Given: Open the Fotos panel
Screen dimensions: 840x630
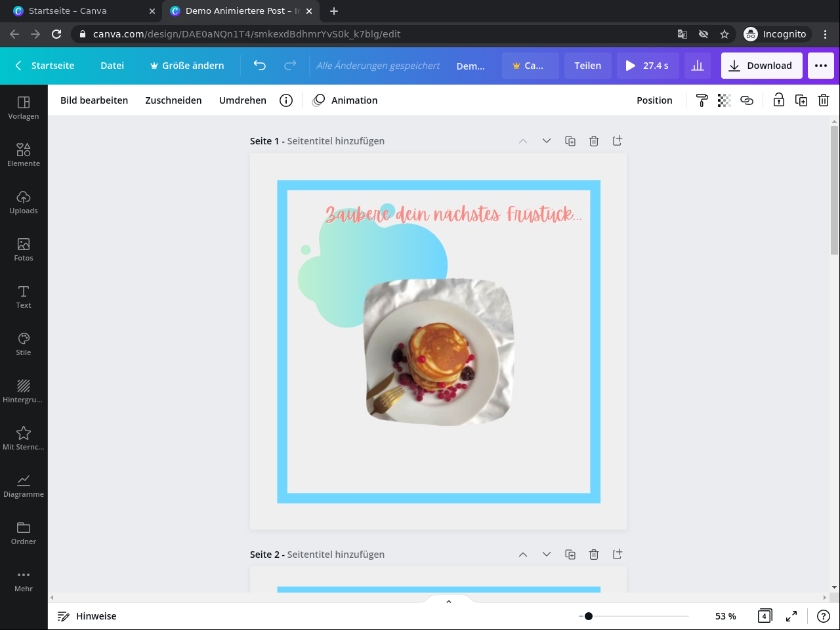Looking at the screenshot, I should pyautogui.click(x=24, y=249).
